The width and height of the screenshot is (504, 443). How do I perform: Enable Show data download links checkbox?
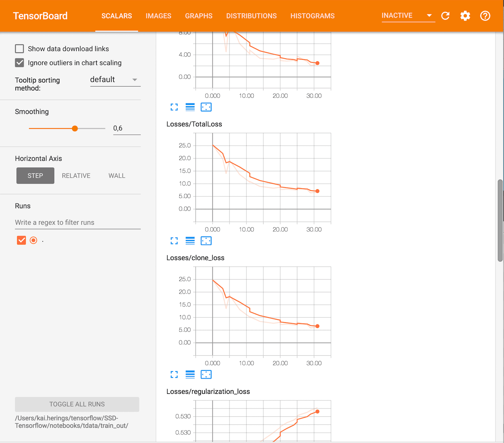point(19,49)
